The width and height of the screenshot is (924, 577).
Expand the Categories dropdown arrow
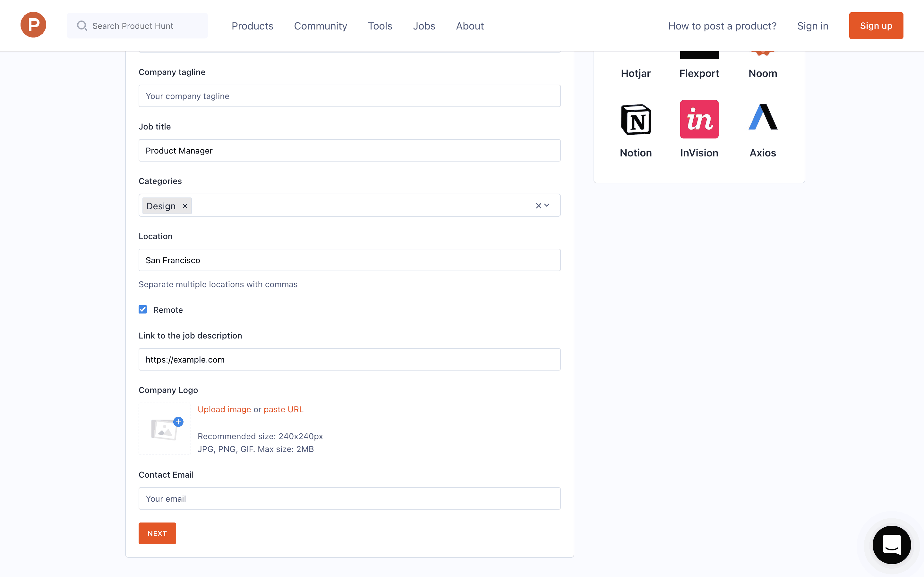[x=547, y=205]
